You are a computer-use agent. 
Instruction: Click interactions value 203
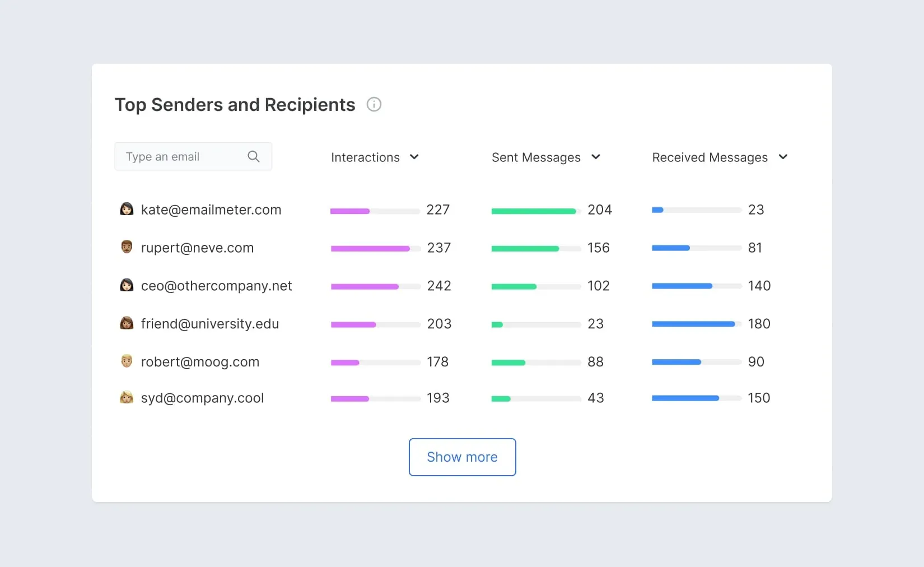439,324
